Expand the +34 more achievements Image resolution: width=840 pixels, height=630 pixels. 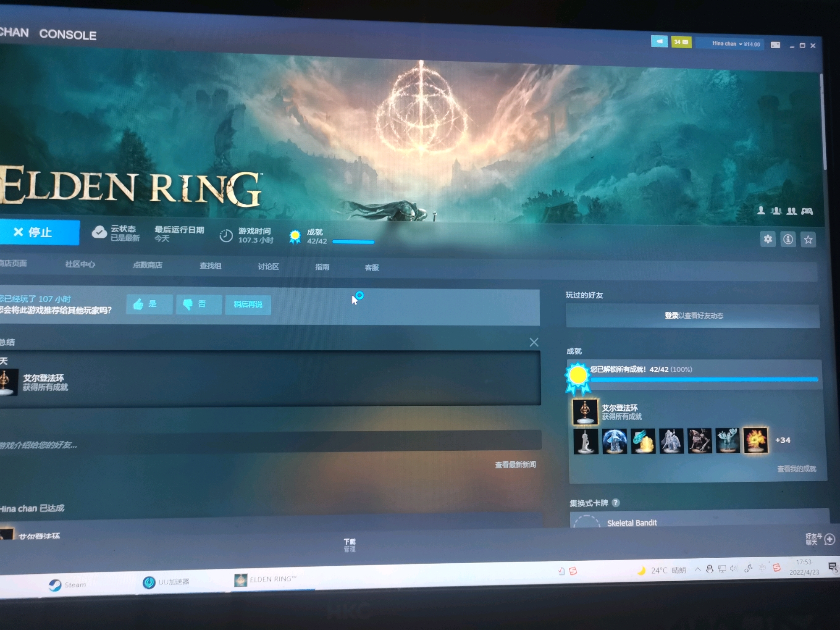pyautogui.click(x=782, y=440)
